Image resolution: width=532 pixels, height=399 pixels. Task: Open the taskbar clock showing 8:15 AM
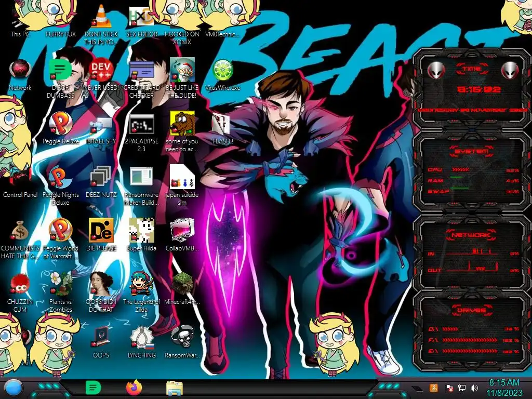coord(504,388)
